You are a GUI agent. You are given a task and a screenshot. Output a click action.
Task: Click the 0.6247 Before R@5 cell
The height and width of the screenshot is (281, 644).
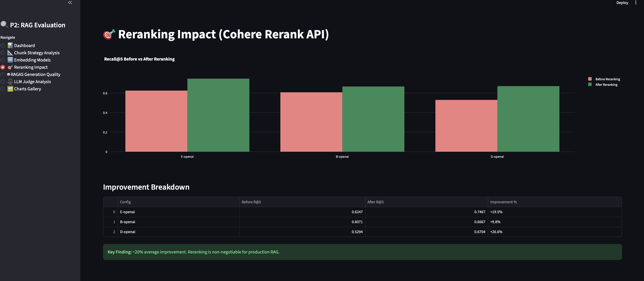coord(302,212)
